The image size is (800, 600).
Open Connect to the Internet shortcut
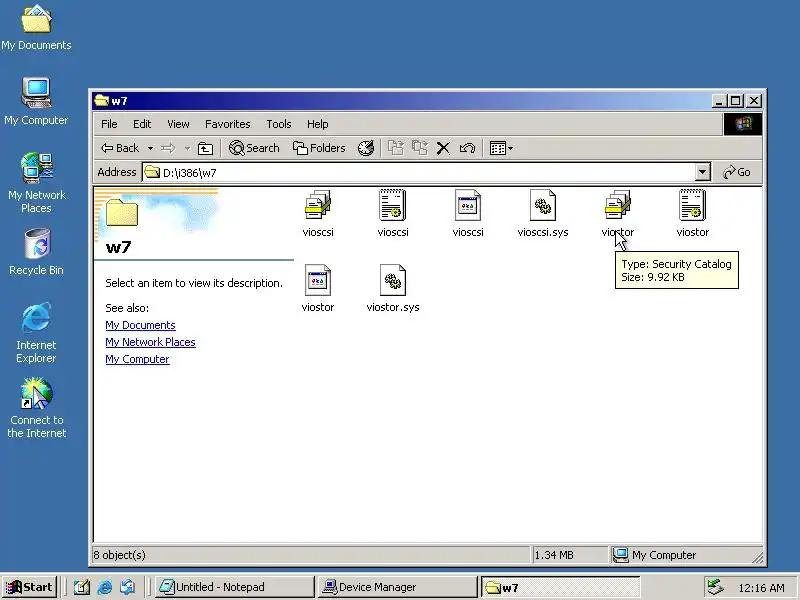point(36,408)
